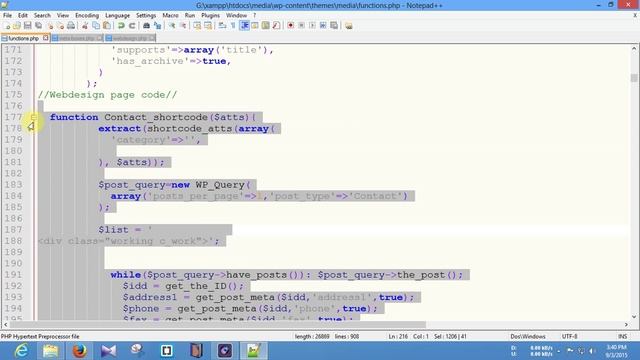Click the Close All toolbar icon
The width and height of the screenshot is (640, 360).
(60, 26)
